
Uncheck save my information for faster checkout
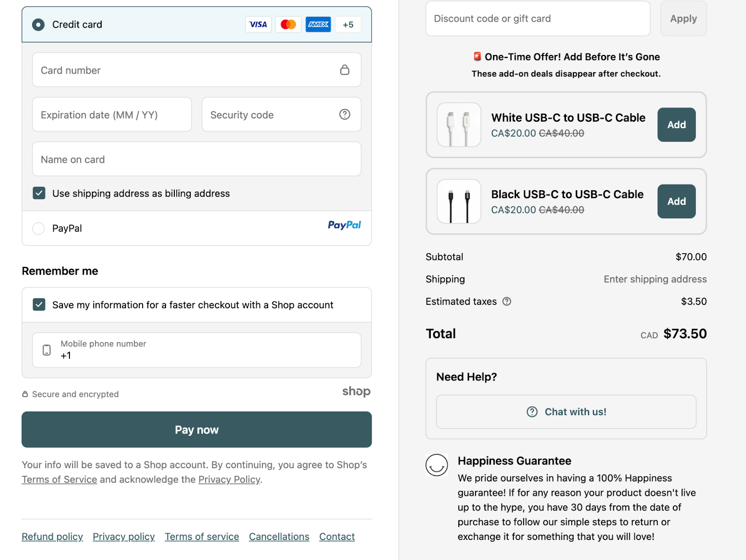[39, 304]
